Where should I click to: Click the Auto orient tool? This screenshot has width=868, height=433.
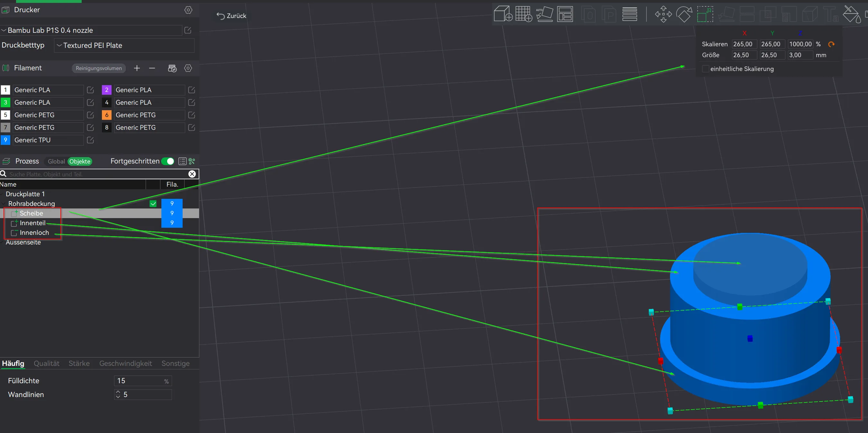click(x=545, y=14)
